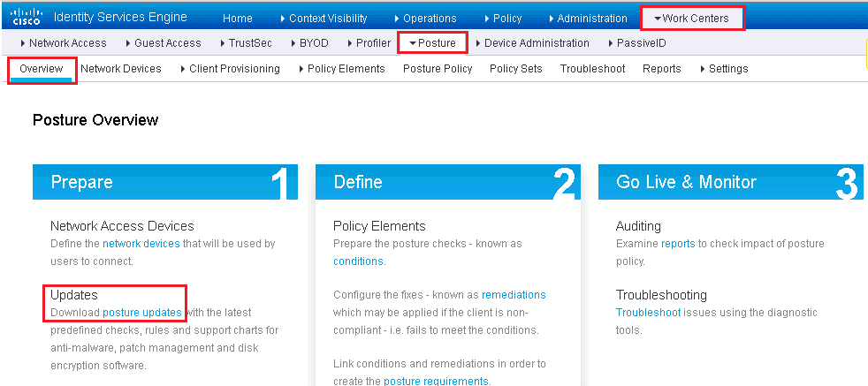Expand Policy Elements tab menu
This screenshot has height=386, width=868.
(341, 69)
